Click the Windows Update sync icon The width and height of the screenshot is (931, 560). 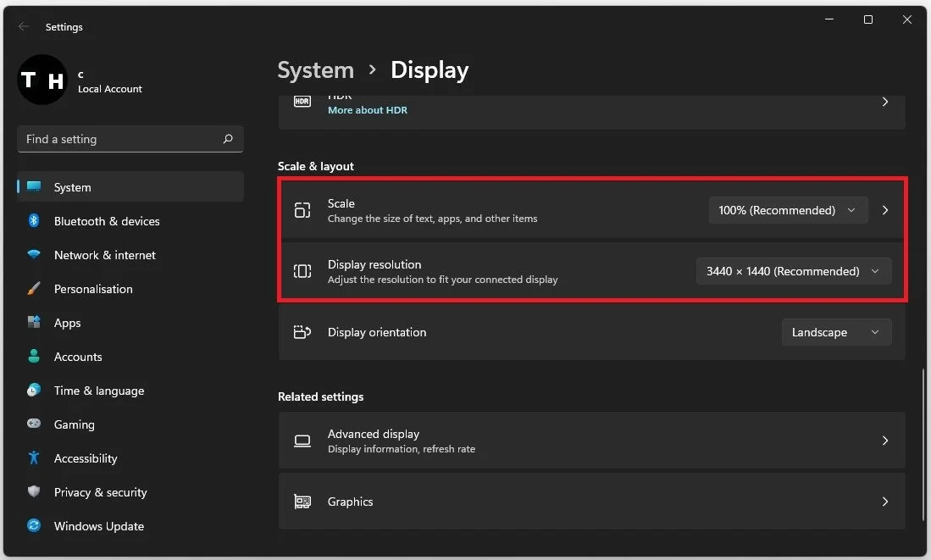(x=34, y=525)
